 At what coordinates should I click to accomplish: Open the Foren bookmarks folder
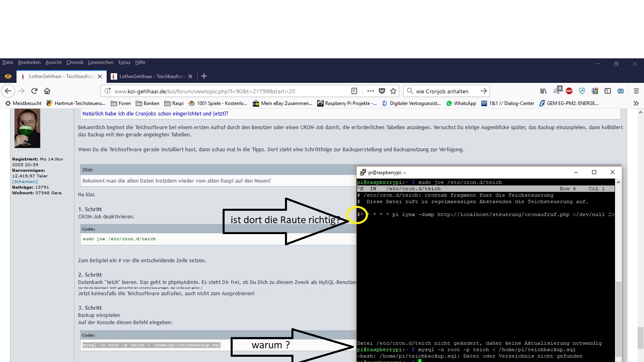(121, 103)
